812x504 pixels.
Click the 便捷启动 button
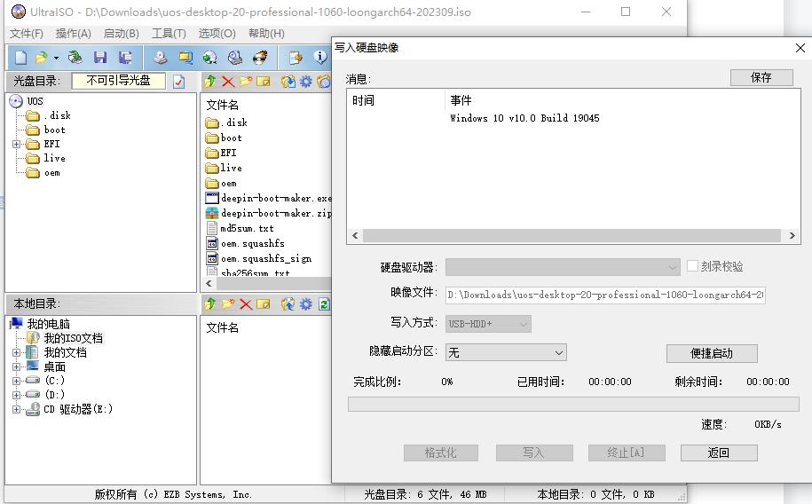pos(712,353)
